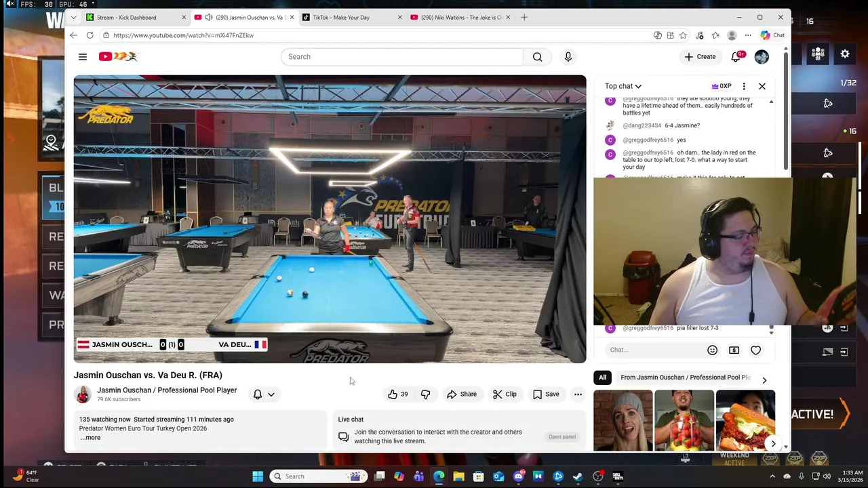Start voice search with the microphone icon
The width and height of the screenshot is (868, 488).
tap(568, 57)
